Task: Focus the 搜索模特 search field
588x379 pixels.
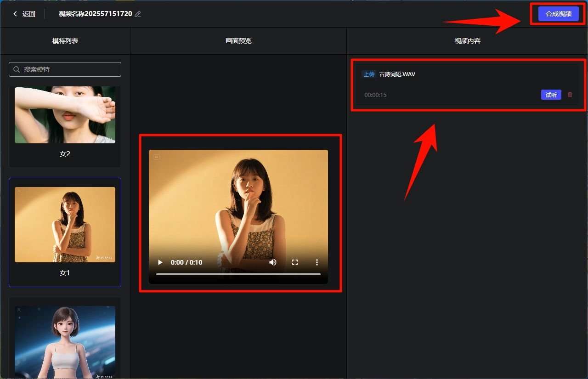Action: 69,69
